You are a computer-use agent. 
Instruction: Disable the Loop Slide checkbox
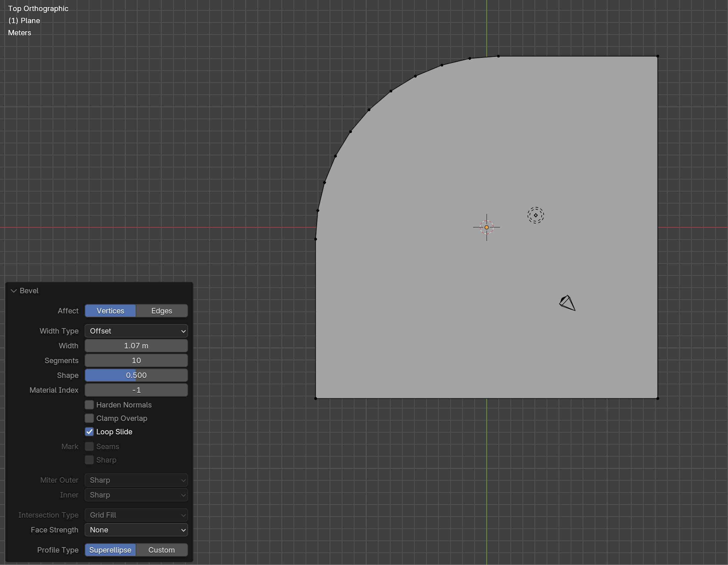tap(89, 432)
